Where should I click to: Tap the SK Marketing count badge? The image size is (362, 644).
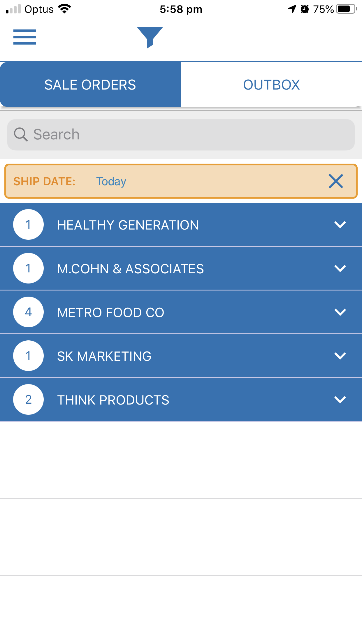(x=28, y=356)
